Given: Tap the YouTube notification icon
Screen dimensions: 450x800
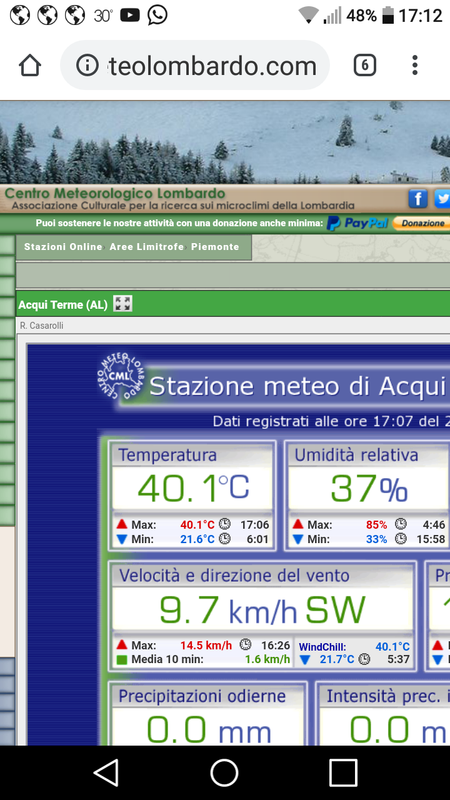Looking at the screenshot, I should (130, 15).
